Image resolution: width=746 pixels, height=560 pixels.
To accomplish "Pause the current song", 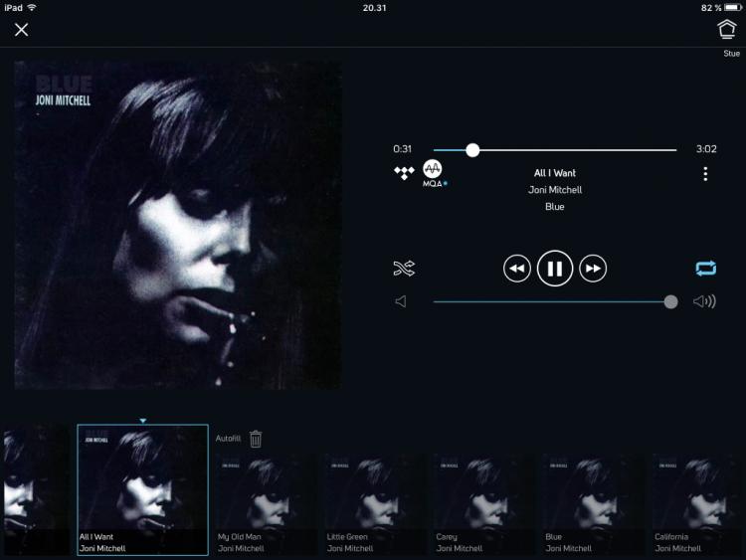I will click(555, 269).
